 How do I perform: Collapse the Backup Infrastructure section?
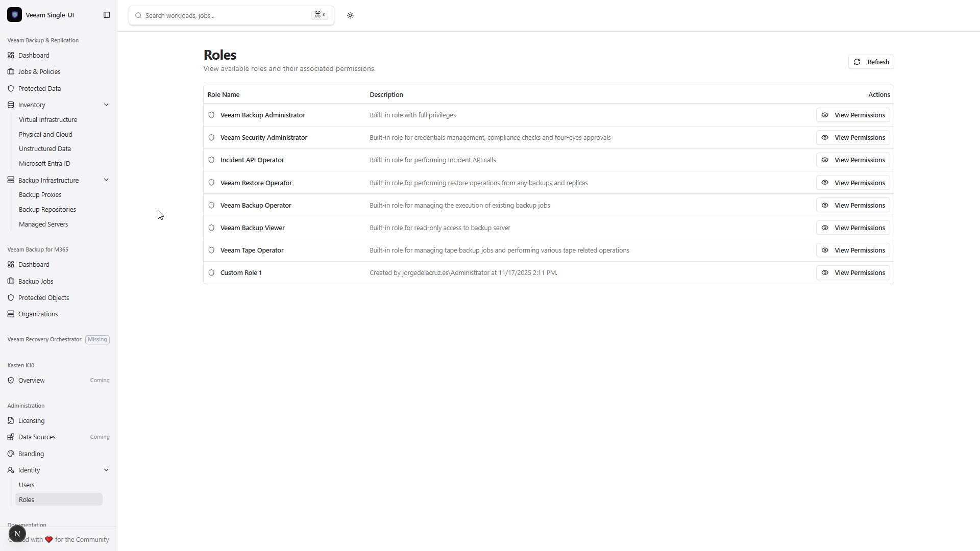click(106, 180)
